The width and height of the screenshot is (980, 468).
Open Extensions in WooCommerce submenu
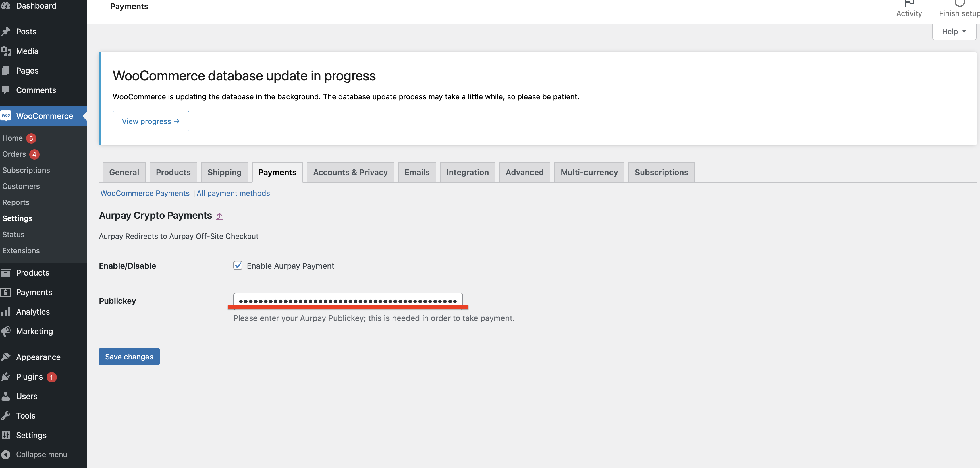click(21, 251)
